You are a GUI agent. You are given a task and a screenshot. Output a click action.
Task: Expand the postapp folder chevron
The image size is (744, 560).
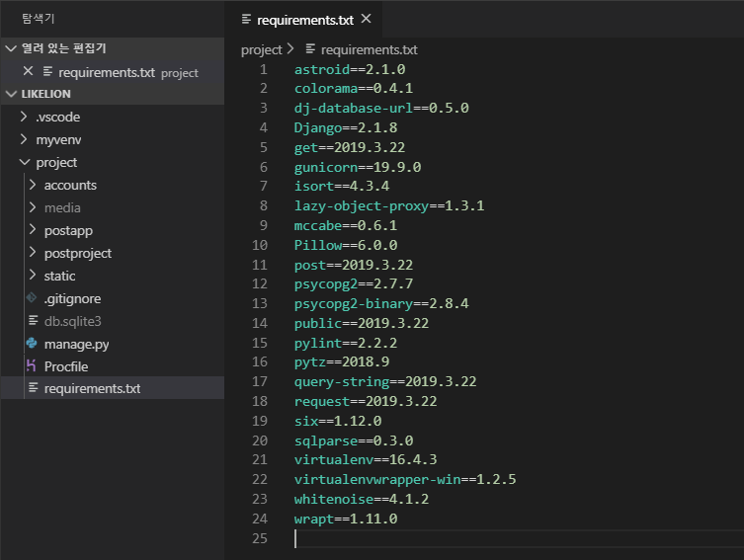33,230
